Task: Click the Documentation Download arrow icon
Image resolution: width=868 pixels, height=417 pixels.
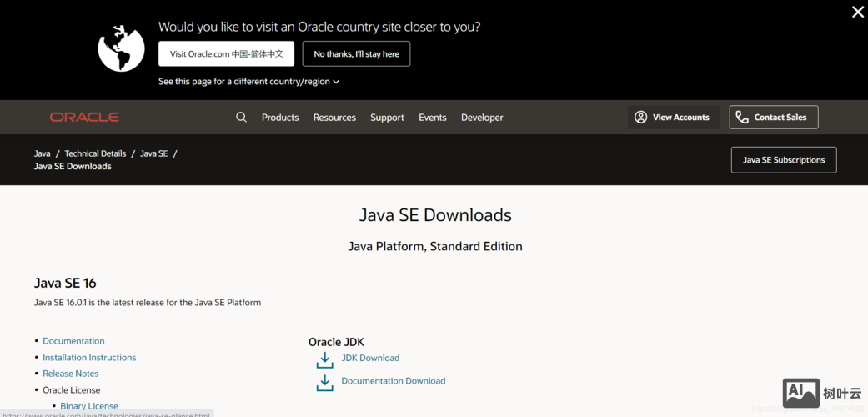Action: tap(324, 382)
